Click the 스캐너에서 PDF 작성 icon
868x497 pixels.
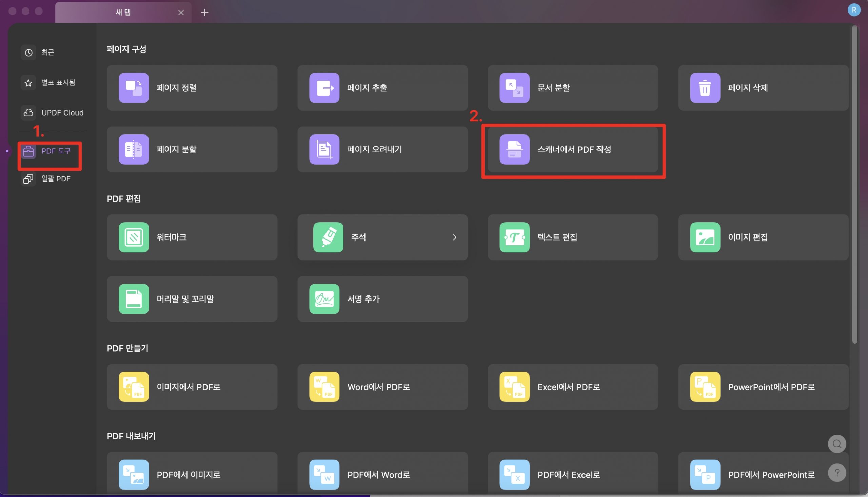514,149
